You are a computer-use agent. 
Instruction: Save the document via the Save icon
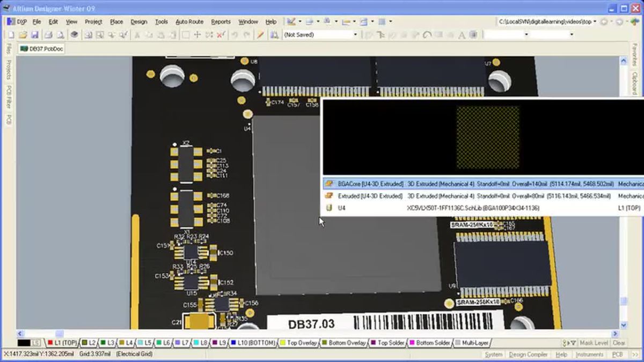click(x=35, y=35)
